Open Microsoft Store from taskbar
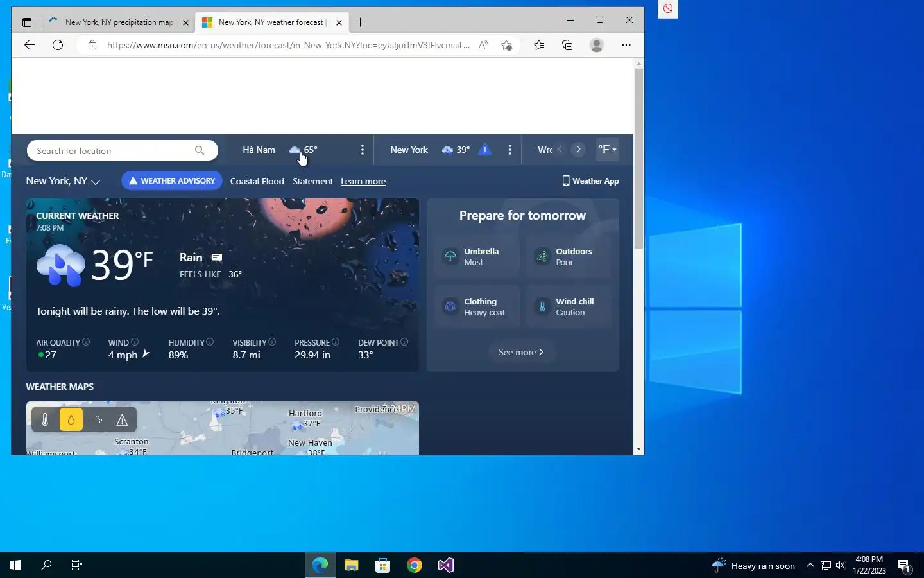This screenshot has height=578, width=924. (x=383, y=565)
